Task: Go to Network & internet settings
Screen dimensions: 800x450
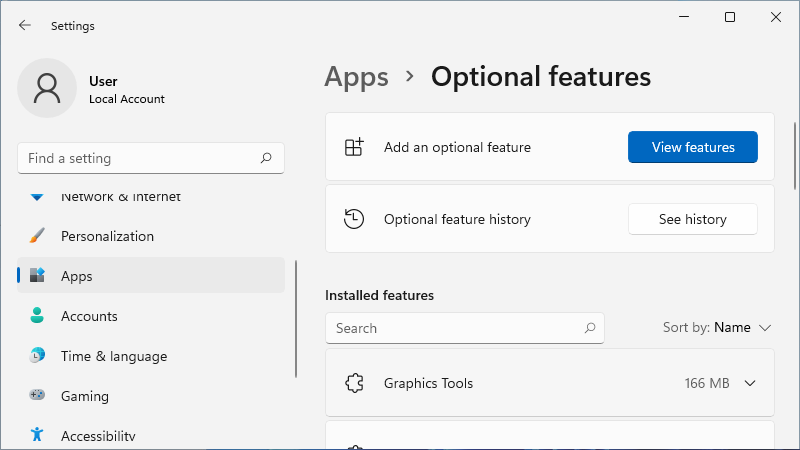Action: (120, 197)
